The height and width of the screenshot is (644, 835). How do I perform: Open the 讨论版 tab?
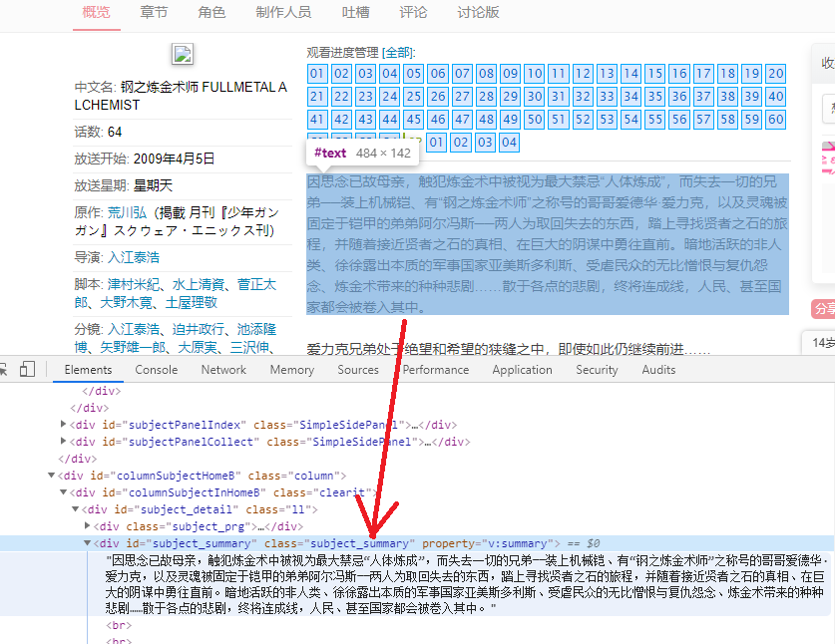pos(478,12)
